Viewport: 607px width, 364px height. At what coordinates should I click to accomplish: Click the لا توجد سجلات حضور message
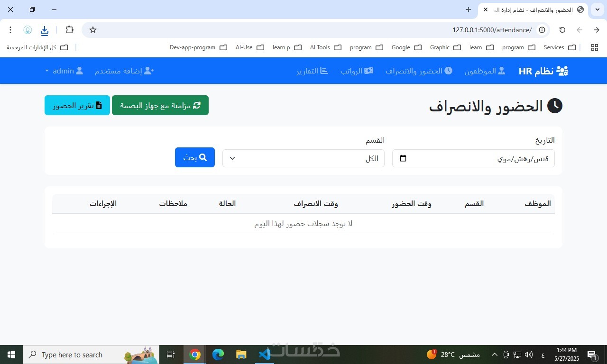[303, 224]
